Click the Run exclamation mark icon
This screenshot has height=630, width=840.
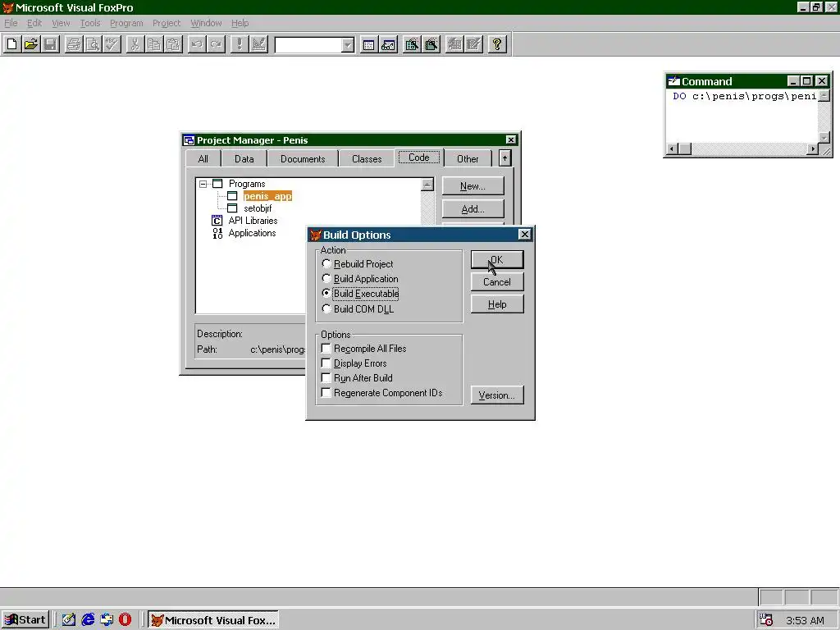(x=239, y=44)
